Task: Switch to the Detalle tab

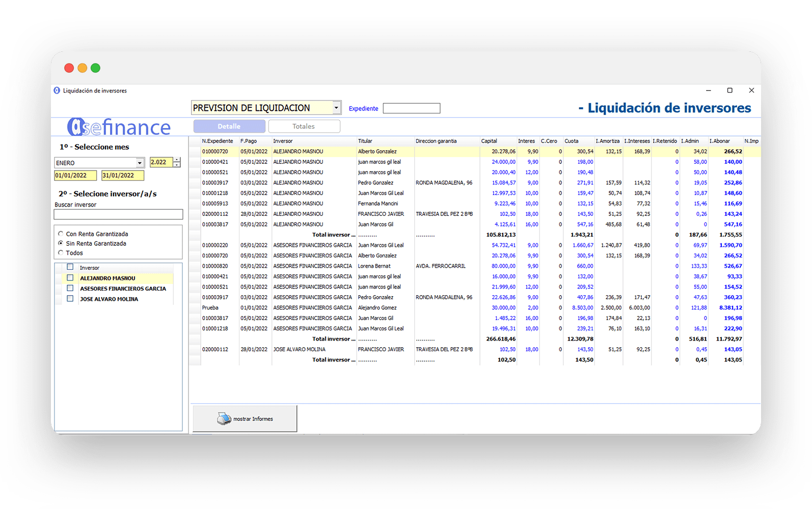Action: pos(229,126)
